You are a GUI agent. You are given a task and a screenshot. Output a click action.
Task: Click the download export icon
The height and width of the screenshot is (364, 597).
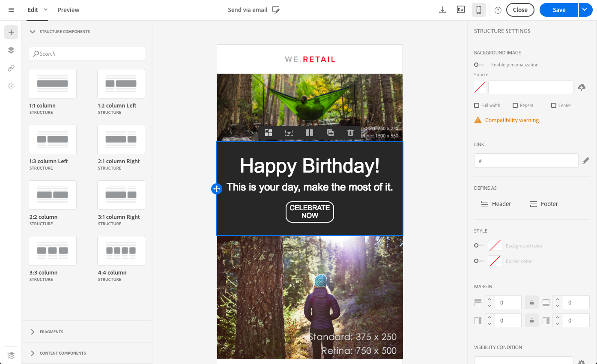(443, 10)
